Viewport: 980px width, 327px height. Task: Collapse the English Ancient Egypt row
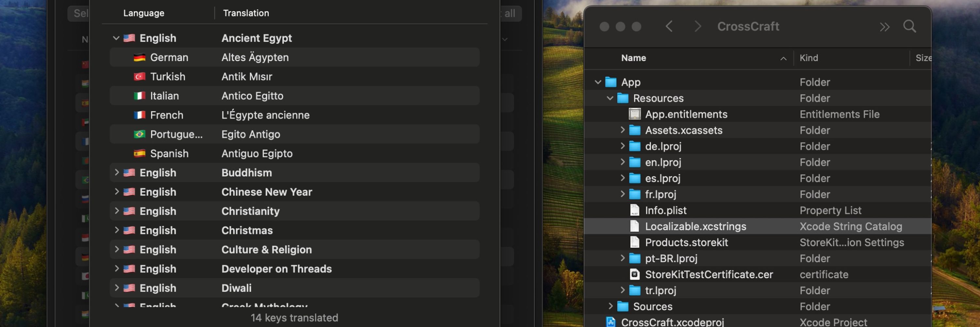pos(116,38)
